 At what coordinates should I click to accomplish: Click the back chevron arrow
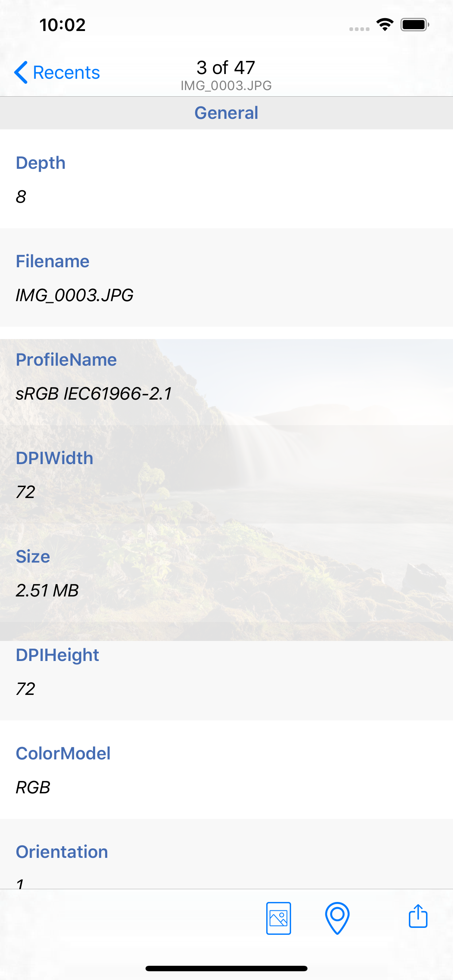(x=21, y=71)
